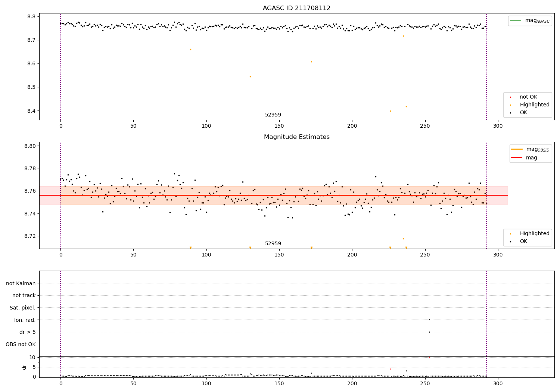
Task: Click the dr > 5 flag data point
Action: (x=429, y=332)
